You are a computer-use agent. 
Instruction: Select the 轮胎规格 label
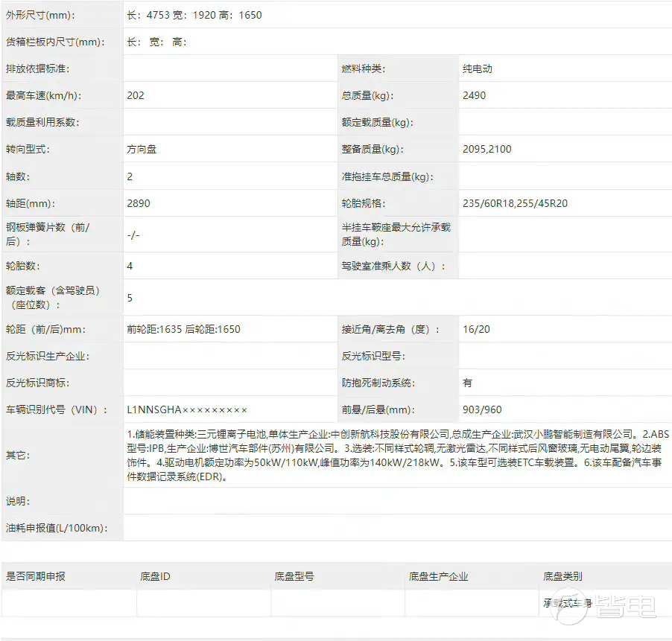tap(363, 203)
